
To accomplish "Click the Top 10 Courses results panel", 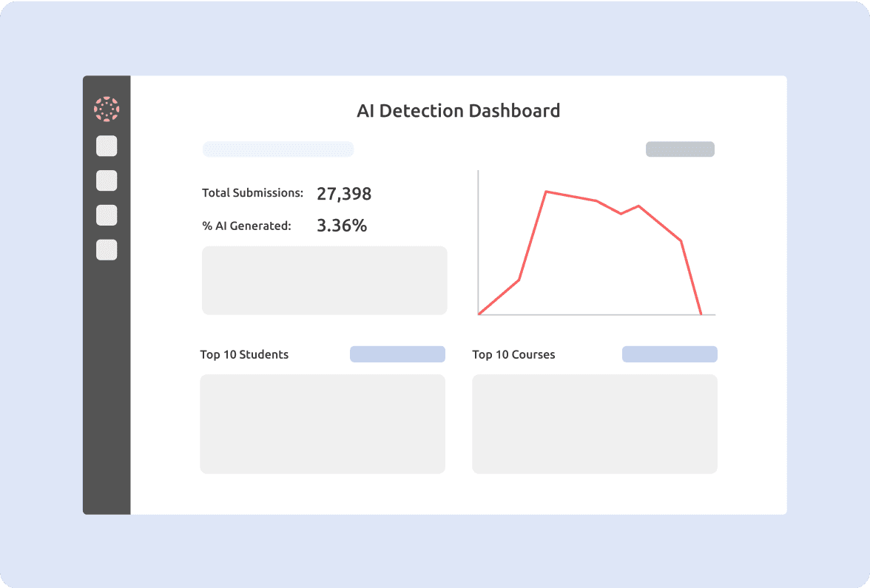I will pos(594,423).
